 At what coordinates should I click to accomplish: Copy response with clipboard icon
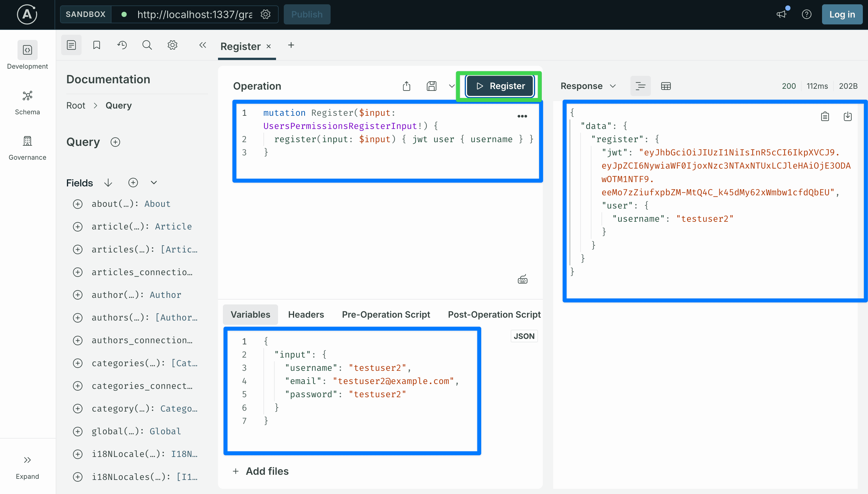tap(825, 116)
